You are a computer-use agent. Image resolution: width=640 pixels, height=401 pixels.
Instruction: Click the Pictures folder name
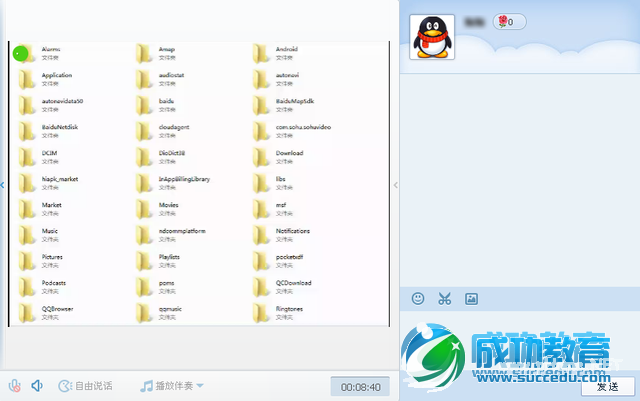coord(52,257)
